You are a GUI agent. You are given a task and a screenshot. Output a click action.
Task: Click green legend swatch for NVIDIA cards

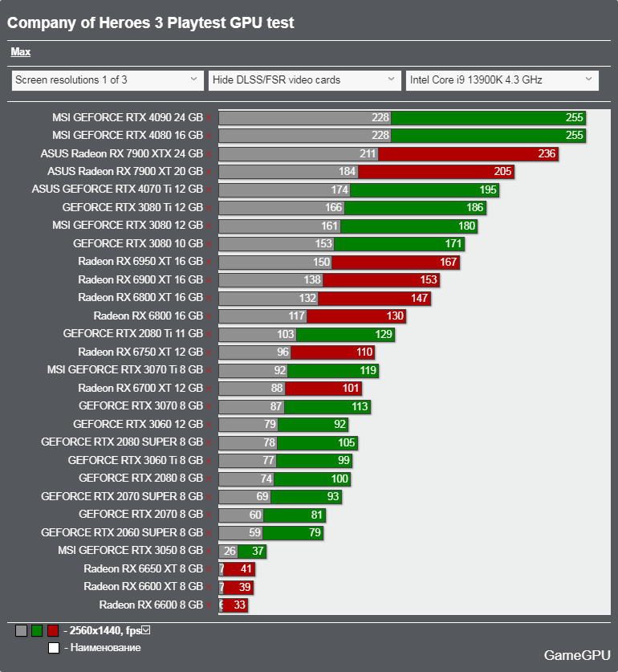[37, 631]
